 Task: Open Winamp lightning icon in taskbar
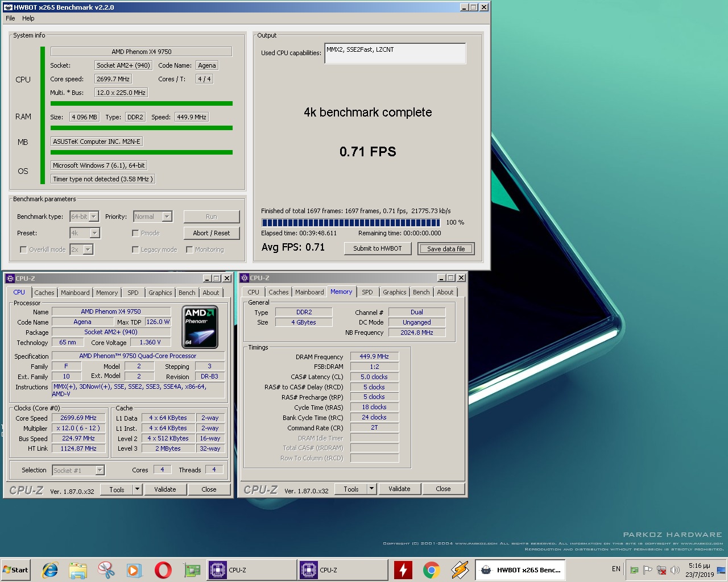[x=460, y=569]
